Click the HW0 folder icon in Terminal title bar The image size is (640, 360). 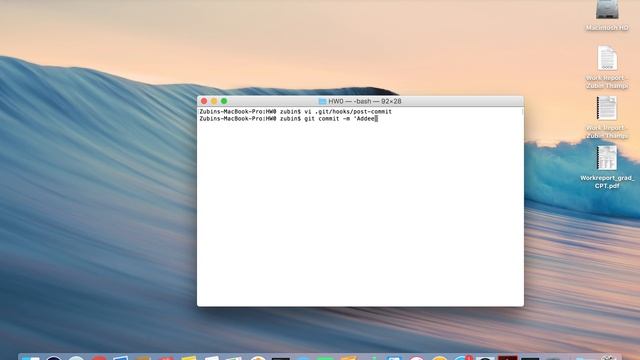(x=322, y=101)
